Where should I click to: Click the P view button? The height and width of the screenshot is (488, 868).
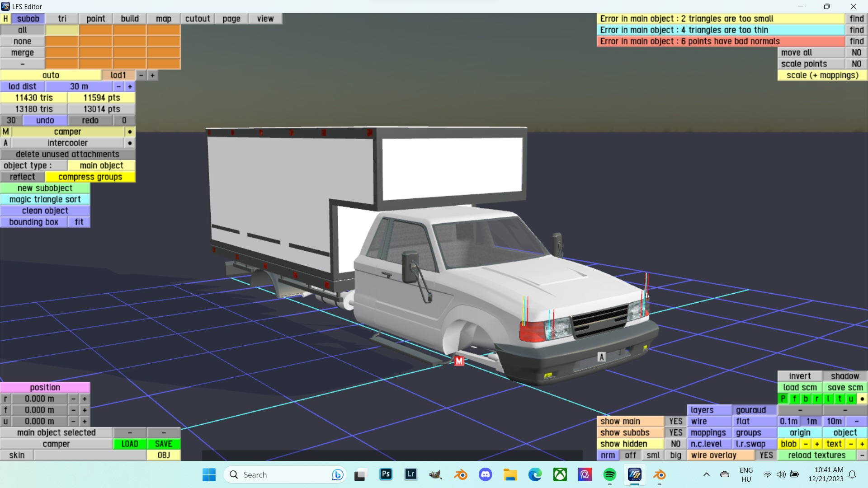pos(783,399)
